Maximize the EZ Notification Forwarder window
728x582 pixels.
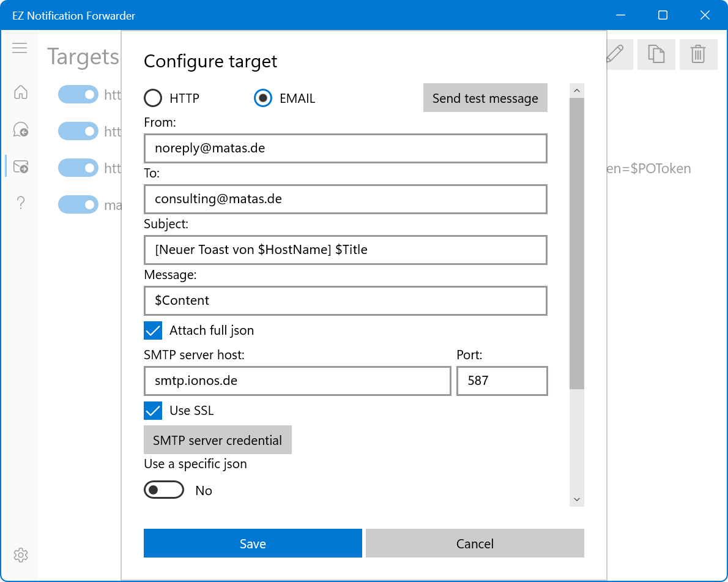click(x=663, y=15)
